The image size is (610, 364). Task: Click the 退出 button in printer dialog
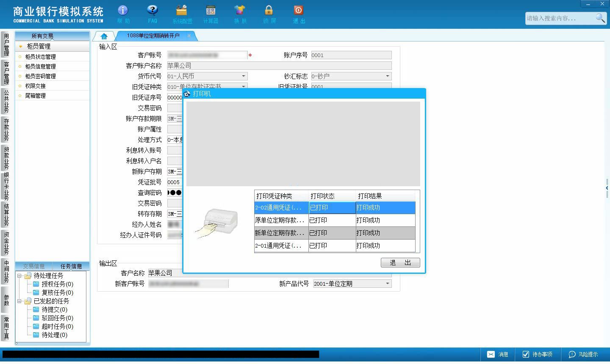point(400,262)
